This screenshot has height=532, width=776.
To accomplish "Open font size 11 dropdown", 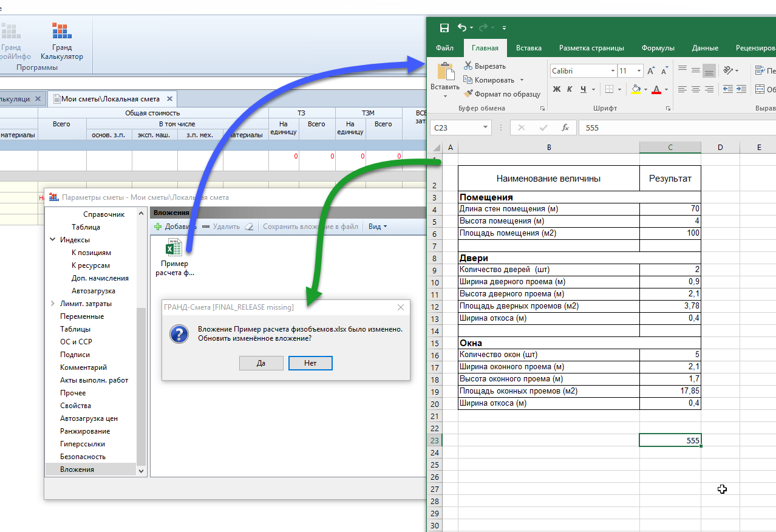I will pos(639,71).
